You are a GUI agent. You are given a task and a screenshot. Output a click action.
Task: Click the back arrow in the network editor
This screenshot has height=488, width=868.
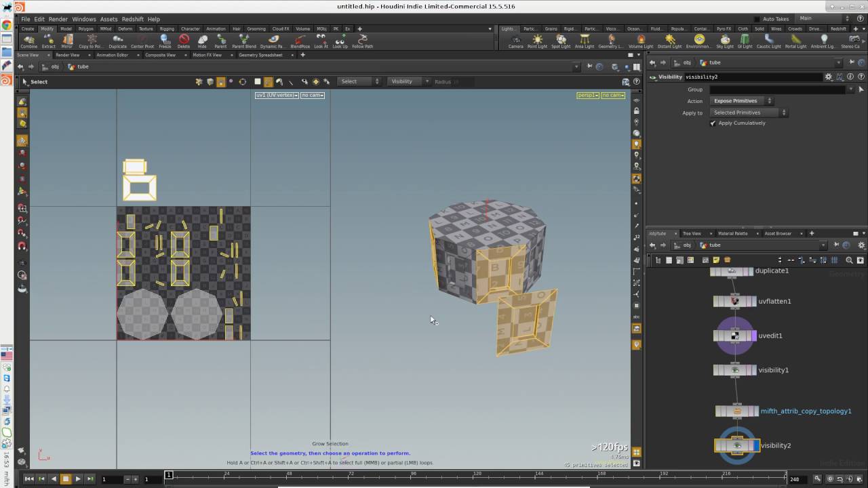point(652,245)
